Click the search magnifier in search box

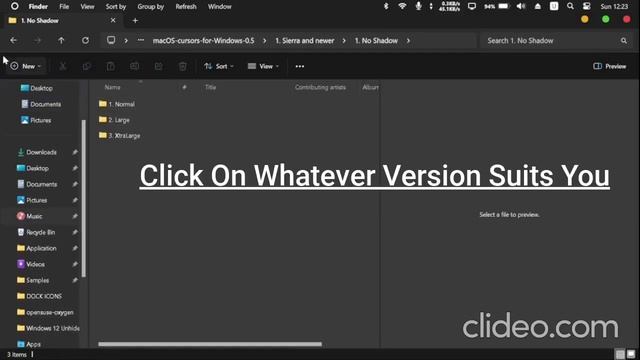tap(624, 40)
